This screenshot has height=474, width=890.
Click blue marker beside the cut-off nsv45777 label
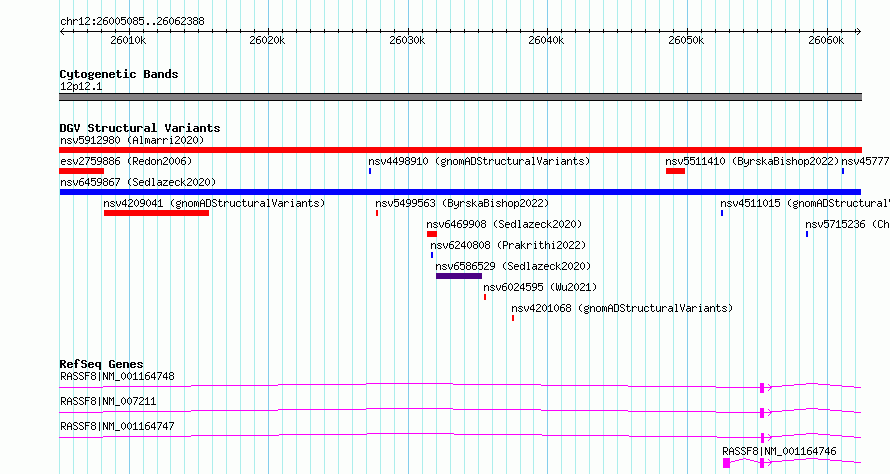click(843, 171)
